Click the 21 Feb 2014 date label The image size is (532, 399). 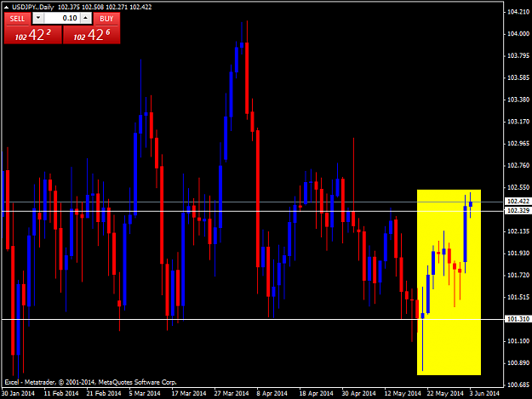[x=104, y=393]
